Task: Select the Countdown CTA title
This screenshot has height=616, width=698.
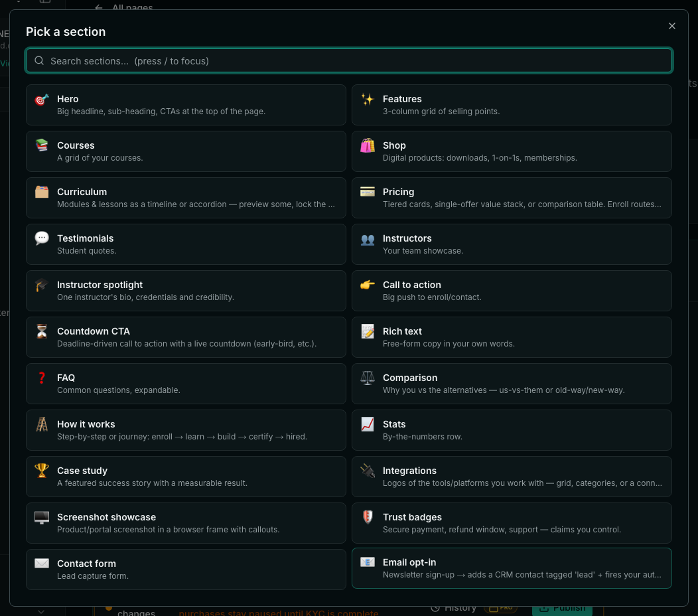Action: (x=94, y=331)
